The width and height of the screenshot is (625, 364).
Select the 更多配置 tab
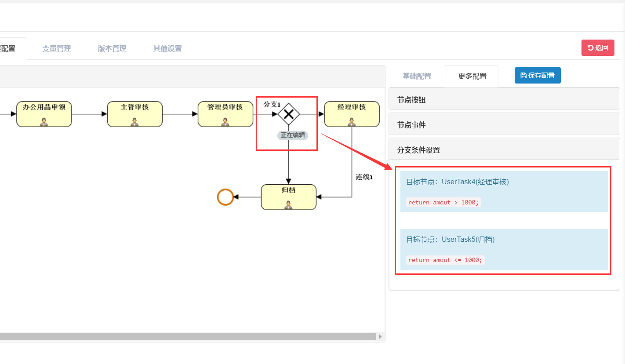[x=472, y=76]
